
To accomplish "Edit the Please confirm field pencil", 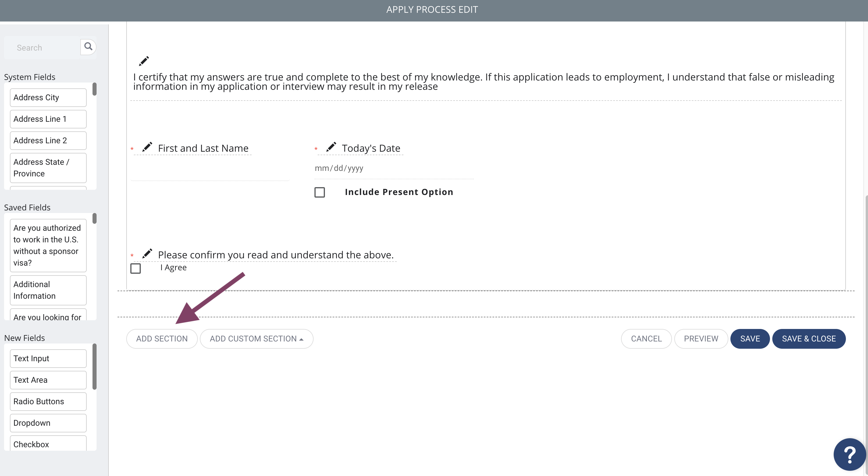I will 147,253.
